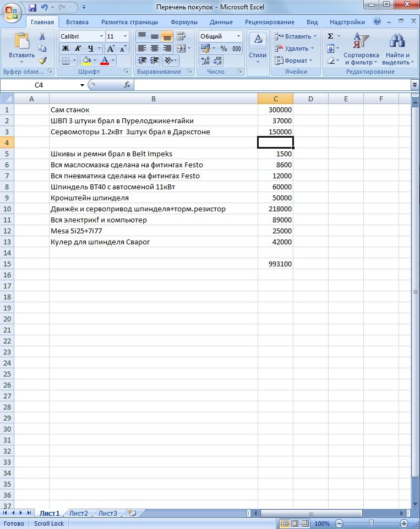
Task: Zoom out with the minus button
Action: pos(339,523)
